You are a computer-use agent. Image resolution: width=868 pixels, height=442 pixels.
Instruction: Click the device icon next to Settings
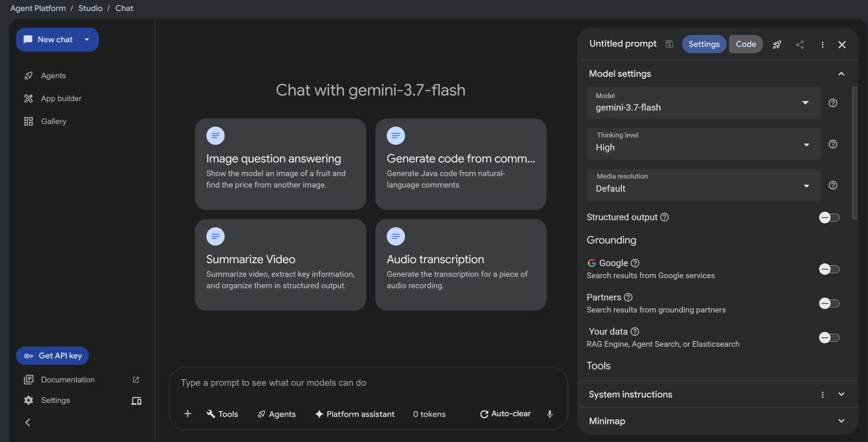tap(136, 401)
